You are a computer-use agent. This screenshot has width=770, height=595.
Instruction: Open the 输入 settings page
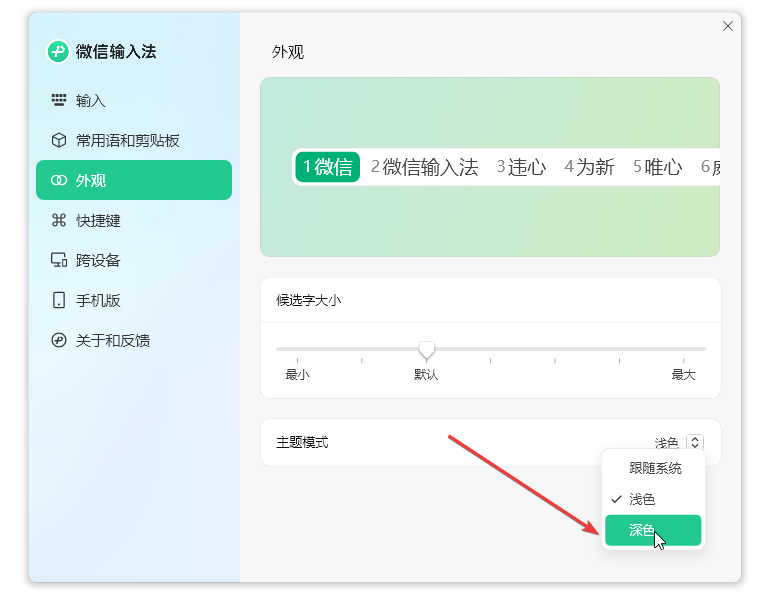pyautogui.click(x=134, y=101)
